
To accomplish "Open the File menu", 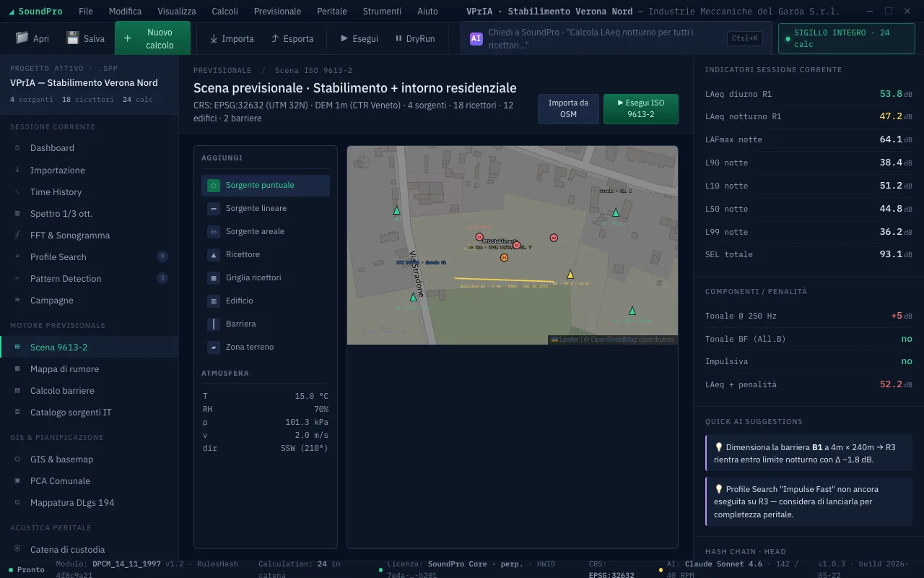I will tap(86, 12).
